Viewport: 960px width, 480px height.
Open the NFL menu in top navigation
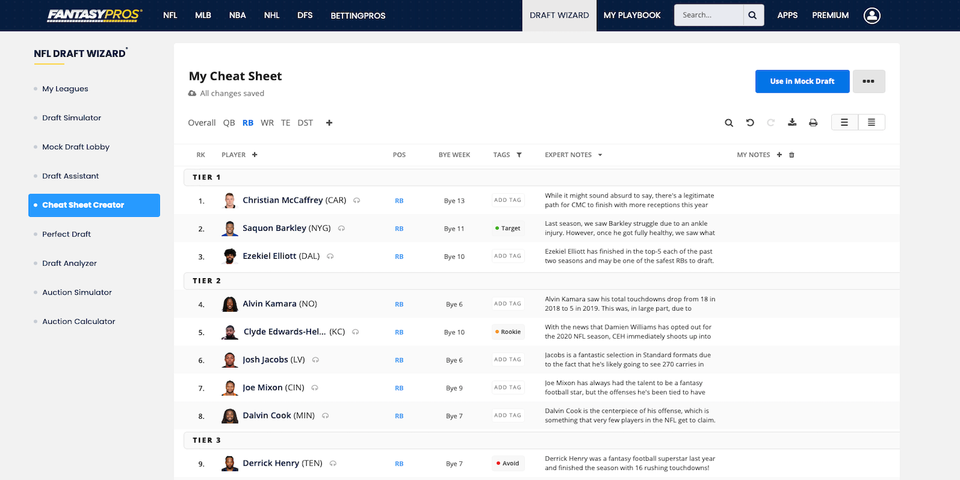tap(170, 15)
